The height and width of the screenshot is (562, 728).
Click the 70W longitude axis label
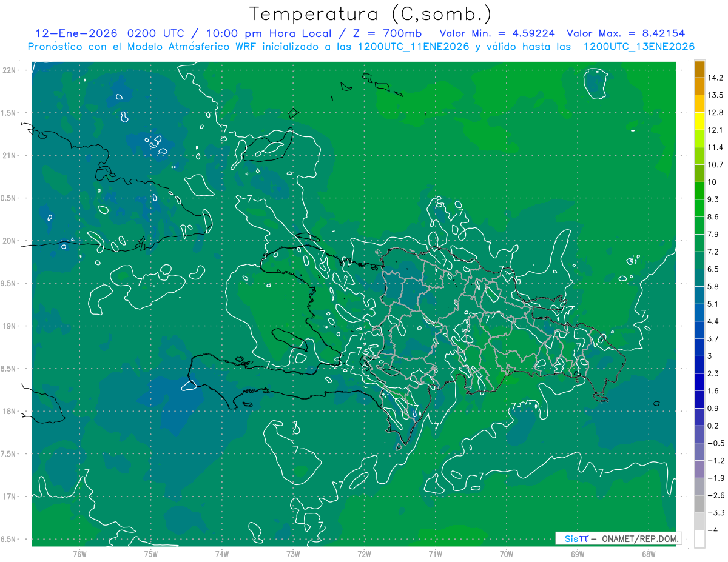pyautogui.click(x=507, y=554)
